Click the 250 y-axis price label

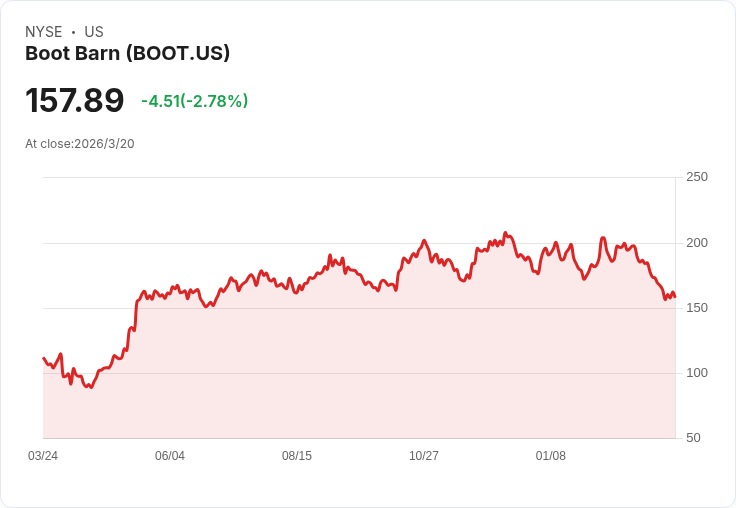(x=697, y=177)
